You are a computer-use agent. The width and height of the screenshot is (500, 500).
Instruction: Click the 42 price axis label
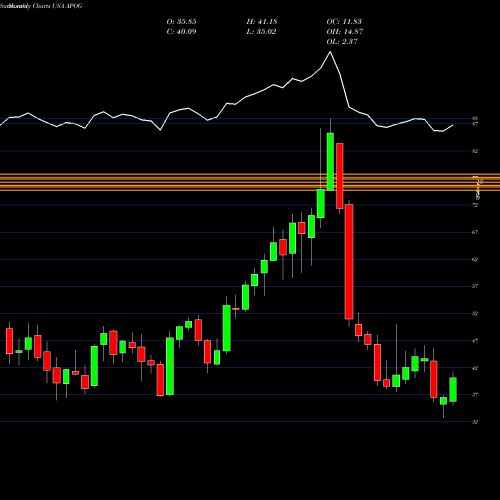pyautogui.click(x=475, y=368)
